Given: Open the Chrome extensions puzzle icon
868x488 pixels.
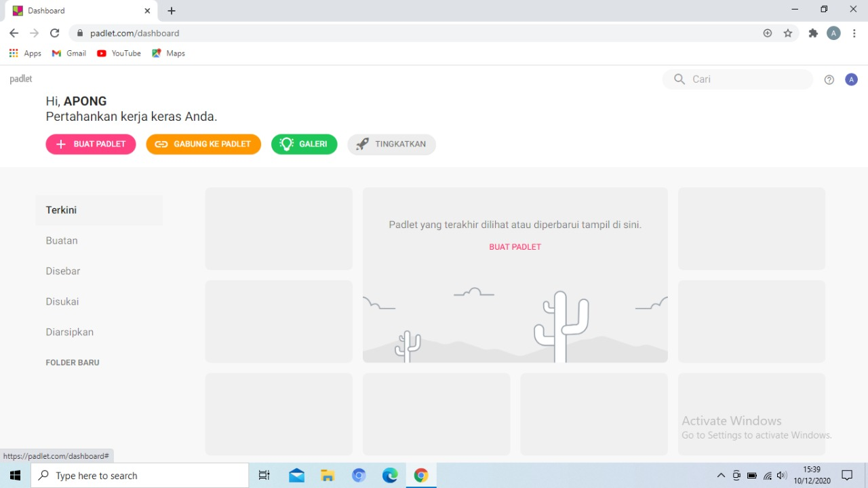Looking at the screenshot, I should tap(813, 33).
